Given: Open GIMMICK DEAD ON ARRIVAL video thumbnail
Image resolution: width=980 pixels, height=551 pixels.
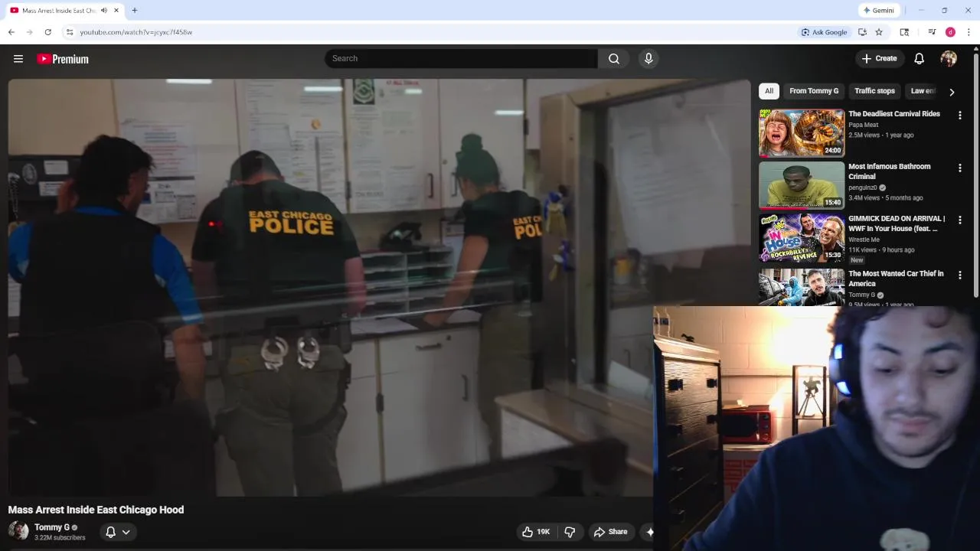Looking at the screenshot, I should pyautogui.click(x=802, y=238).
